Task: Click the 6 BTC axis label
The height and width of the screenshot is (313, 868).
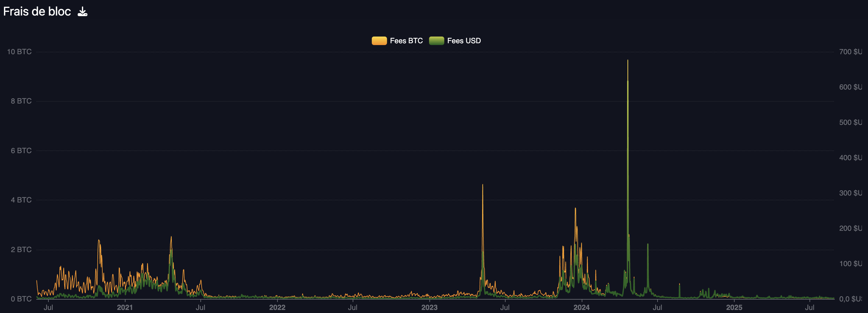Action: point(21,151)
